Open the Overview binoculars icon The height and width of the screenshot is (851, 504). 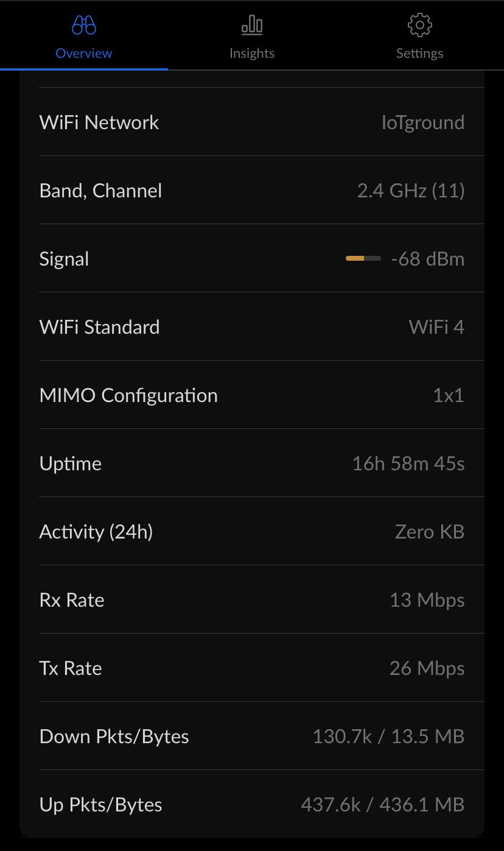point(84,25)
